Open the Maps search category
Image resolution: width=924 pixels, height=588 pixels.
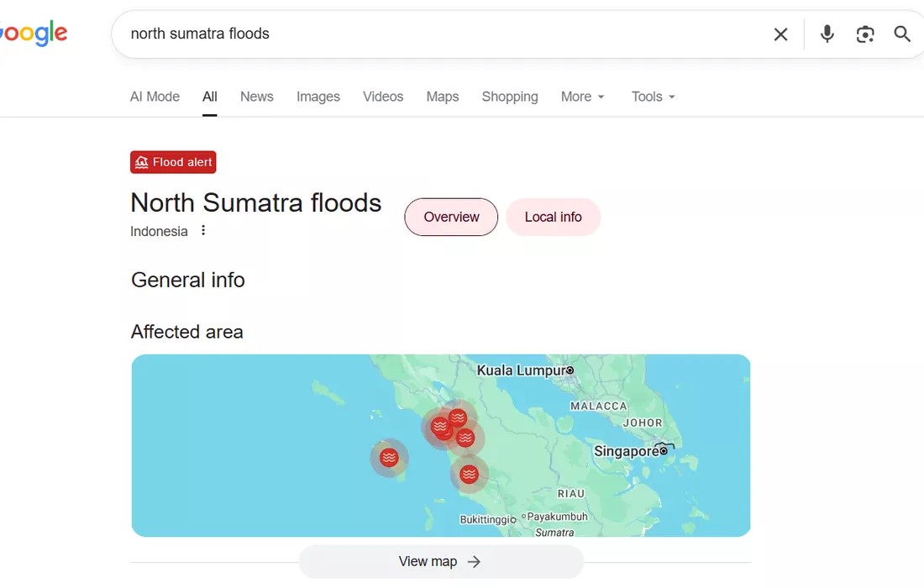click(x=442, y=97)
